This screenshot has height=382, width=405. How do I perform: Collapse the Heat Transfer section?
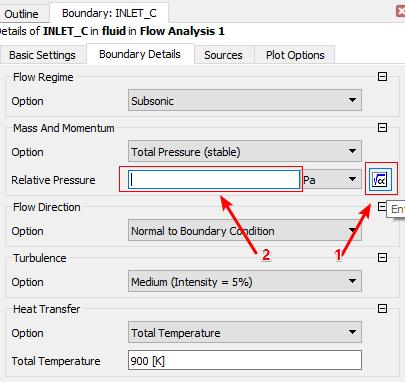click(382, 308)
